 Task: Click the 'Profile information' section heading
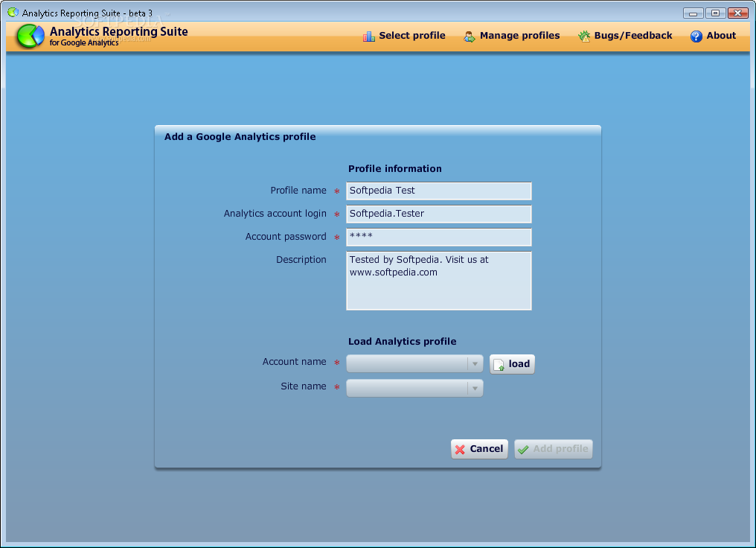click(395, 169)
